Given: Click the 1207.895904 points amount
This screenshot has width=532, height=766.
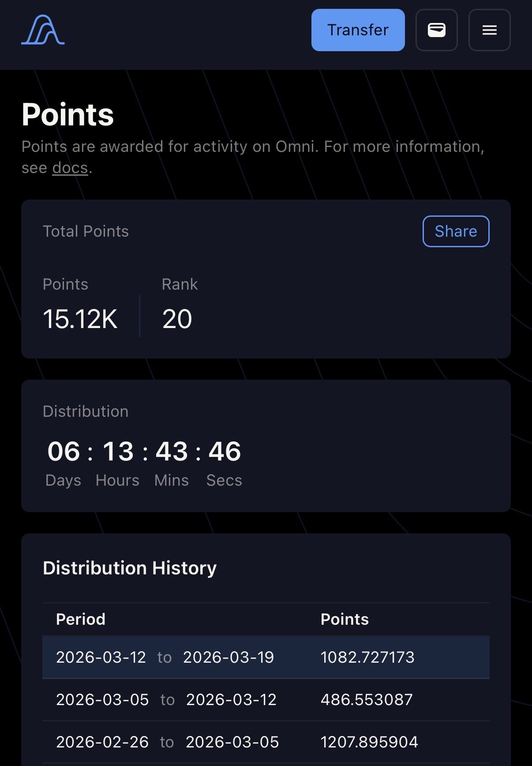Looking at the screenshot, I should (x=369, y=742).
